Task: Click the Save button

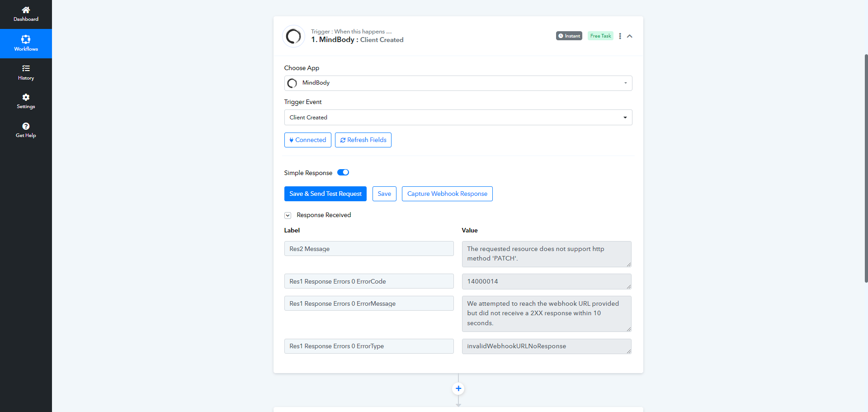Action: [x=384, y=194]
